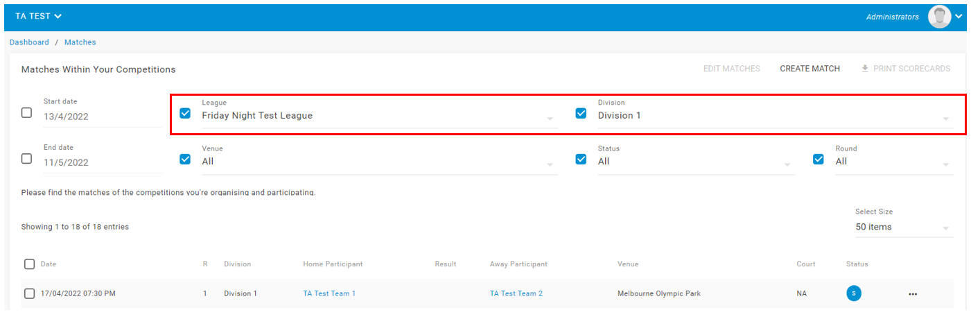Expand the arrow beside the user avatar
The image size is (980, 317).
pyautogui.click(x=959, y=17)
